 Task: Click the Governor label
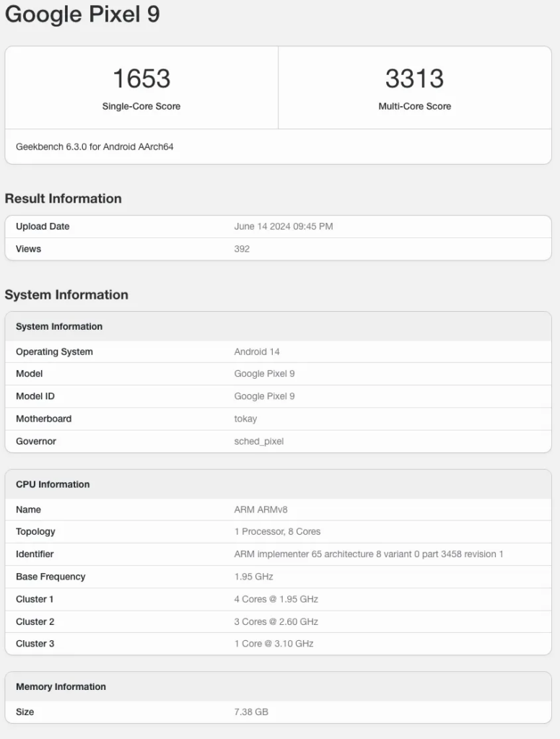36,441
